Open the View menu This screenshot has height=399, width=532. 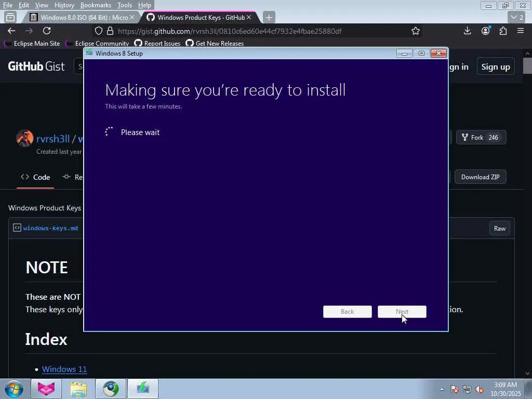(x=42, y=5)
